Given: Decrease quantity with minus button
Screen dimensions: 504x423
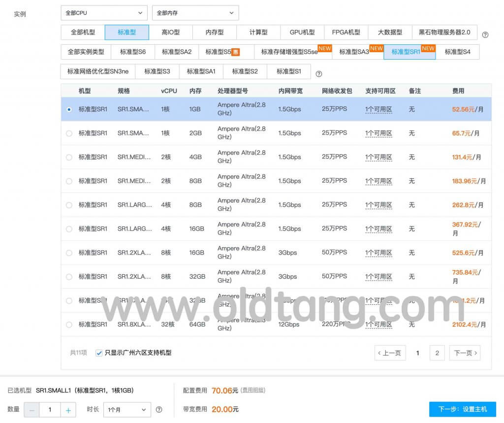Looking at the screenshot, I should tap(32, 410).
